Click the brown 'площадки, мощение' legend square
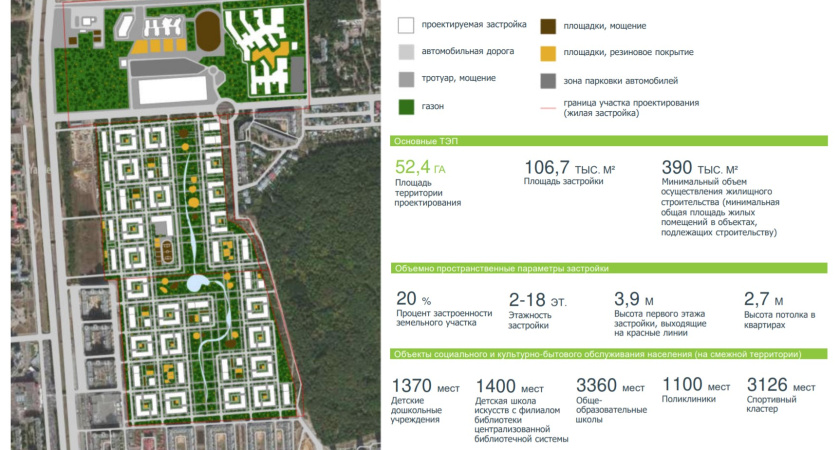Image resolution: width=840 pixels, height=450 pixels. coord(549,26)
